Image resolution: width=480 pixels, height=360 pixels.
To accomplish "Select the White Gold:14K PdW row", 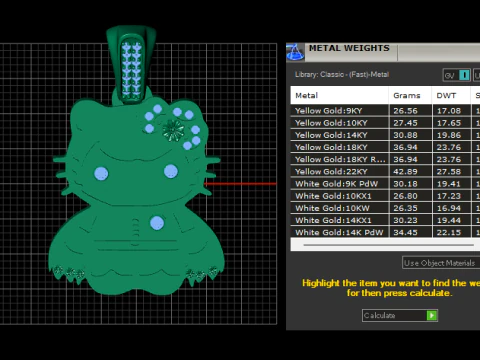I will pos(385,232).
